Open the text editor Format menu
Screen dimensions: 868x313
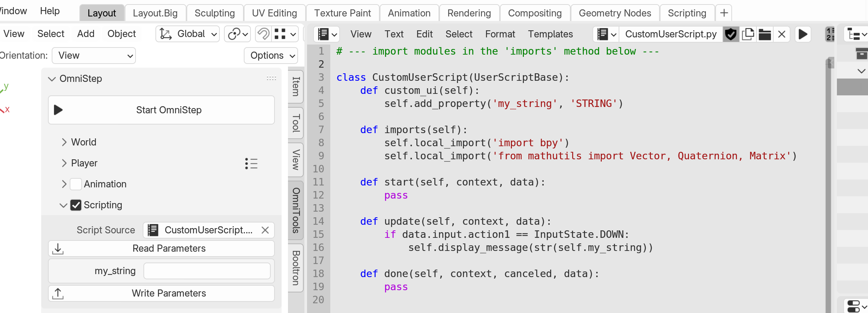[x=500, y=34]
